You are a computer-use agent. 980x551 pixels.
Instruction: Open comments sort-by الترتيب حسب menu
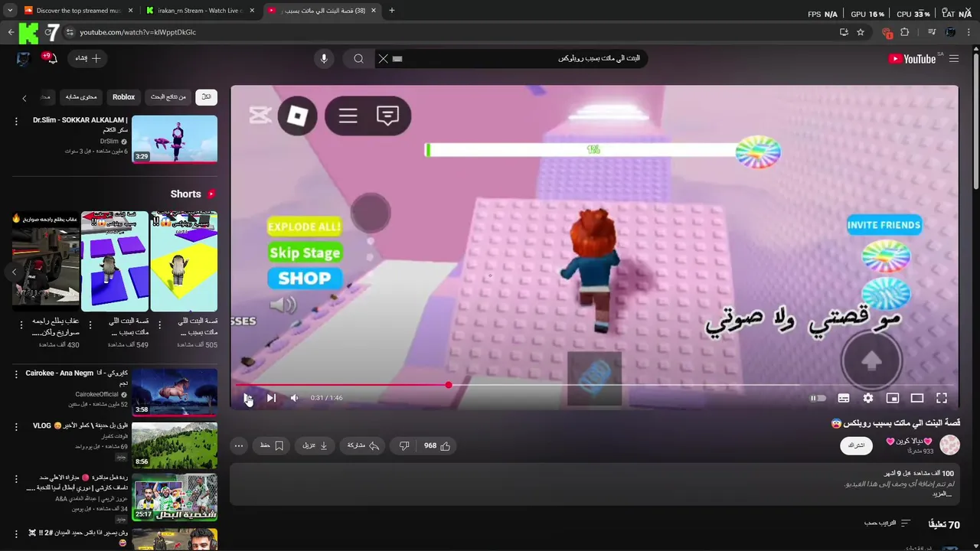tap(887, 523)
